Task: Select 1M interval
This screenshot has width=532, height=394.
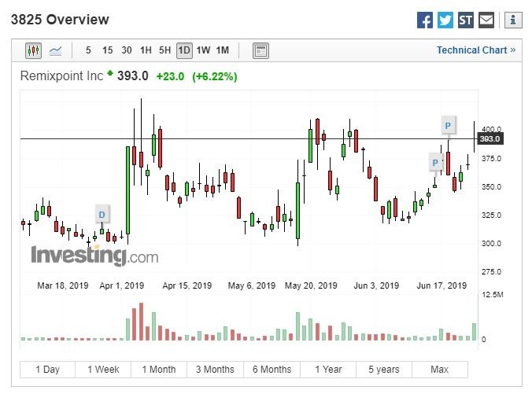Action: pyautogui.click(x=223, y=50)
